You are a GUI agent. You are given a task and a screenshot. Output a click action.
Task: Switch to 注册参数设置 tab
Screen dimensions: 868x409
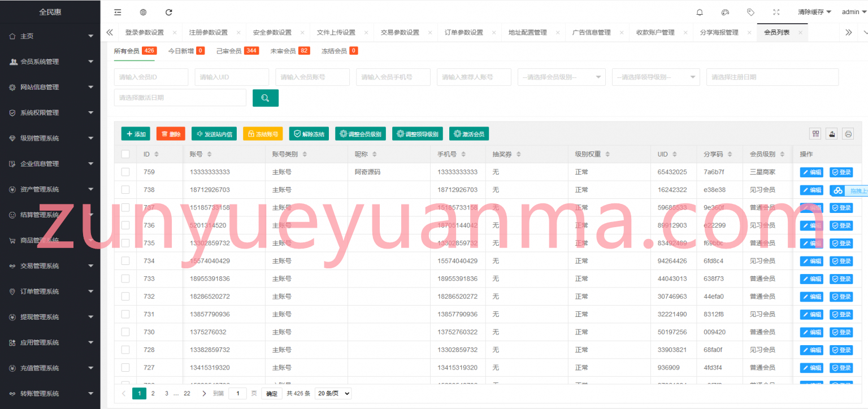click(208, 33)
